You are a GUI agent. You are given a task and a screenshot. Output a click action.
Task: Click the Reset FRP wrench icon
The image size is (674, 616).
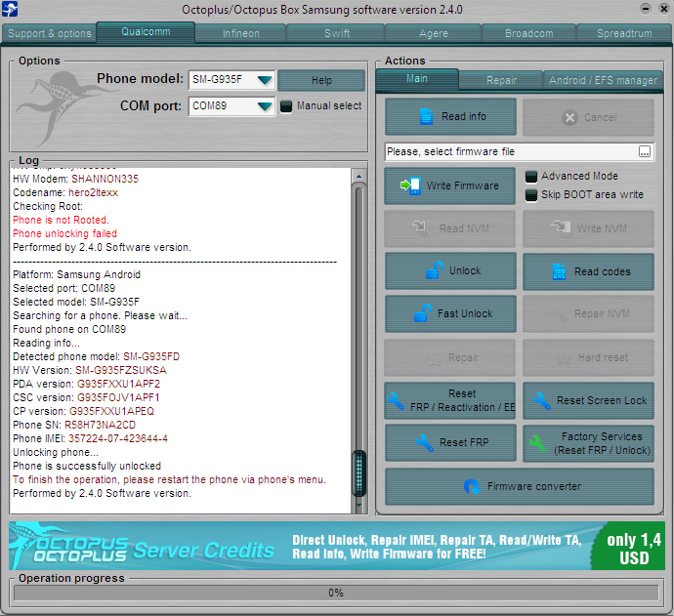[423, 442]
